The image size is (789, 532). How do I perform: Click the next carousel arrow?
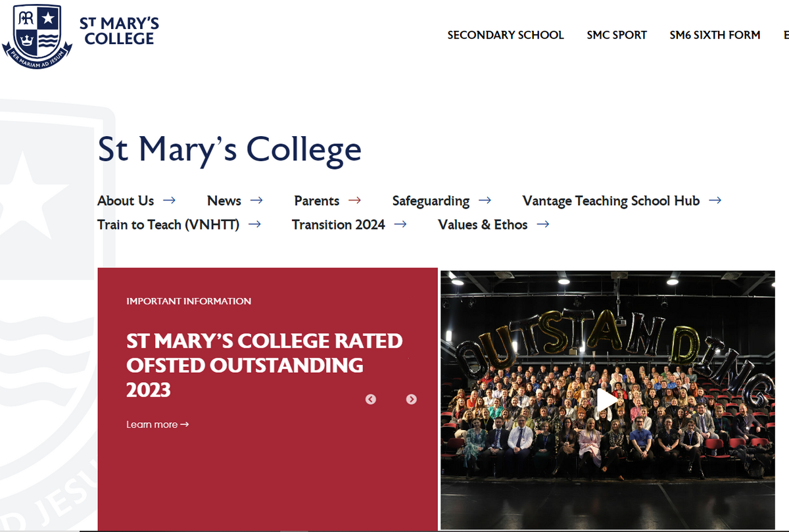pos(411,399)
